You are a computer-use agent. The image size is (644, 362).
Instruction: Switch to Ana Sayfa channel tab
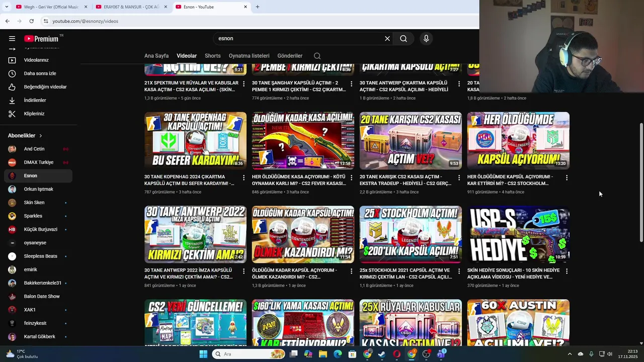[156, 56]
